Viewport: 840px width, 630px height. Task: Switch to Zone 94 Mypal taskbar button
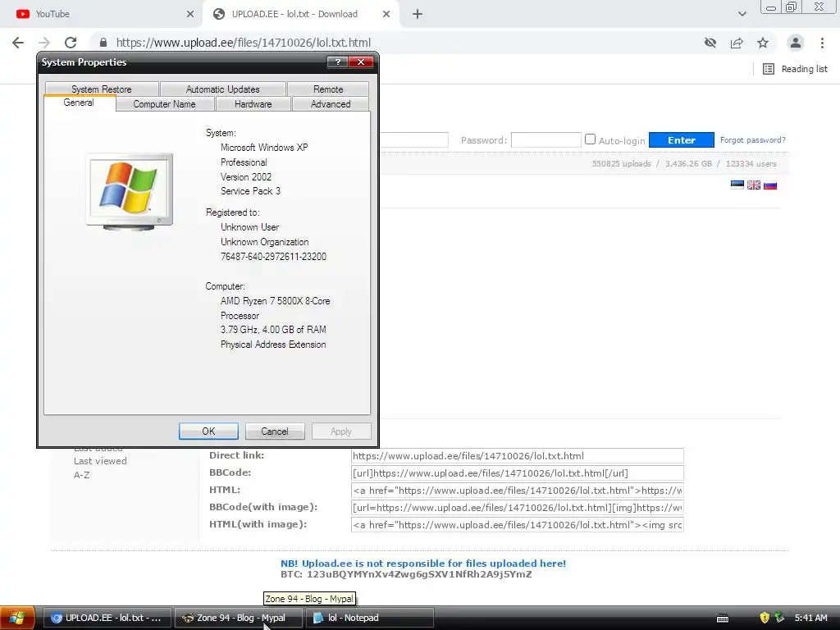pos(237,618)
